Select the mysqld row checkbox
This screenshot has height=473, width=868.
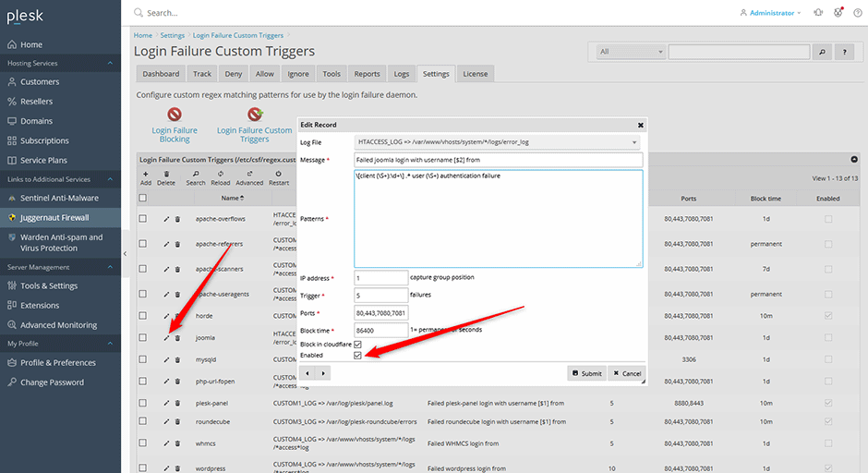point(143,359)
